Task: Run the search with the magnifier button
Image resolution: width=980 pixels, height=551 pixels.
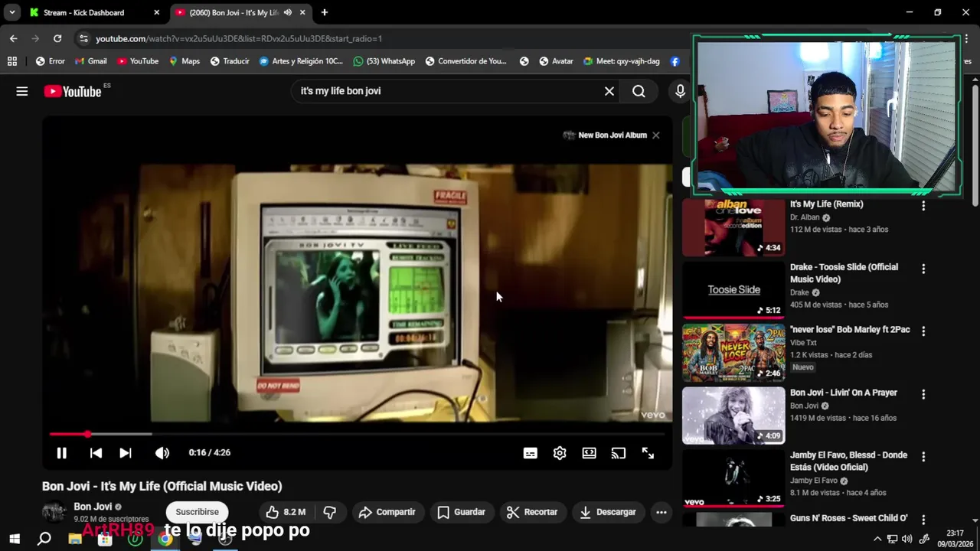Action: 639,91
